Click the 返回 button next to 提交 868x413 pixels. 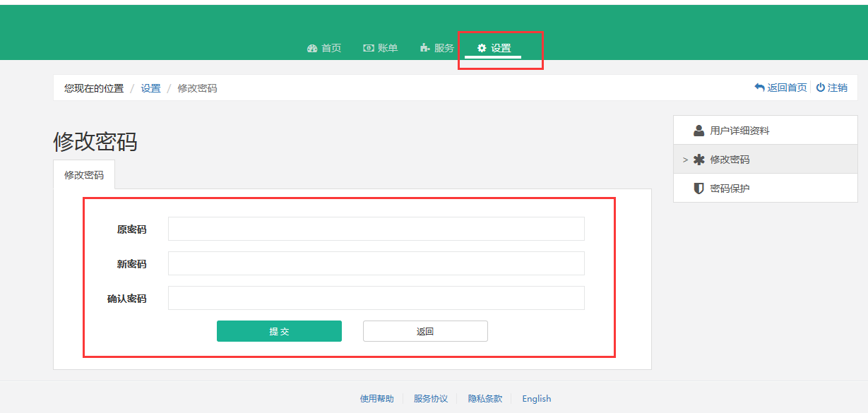[x=425, y=331]
